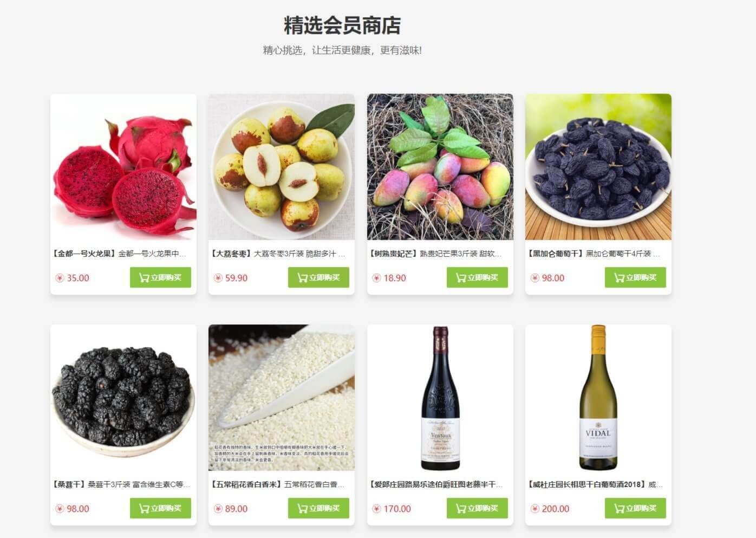Click cart icon on Wuchang rice buy button
This screenshot has height=538, width=756.
click(x=302, y=509)
